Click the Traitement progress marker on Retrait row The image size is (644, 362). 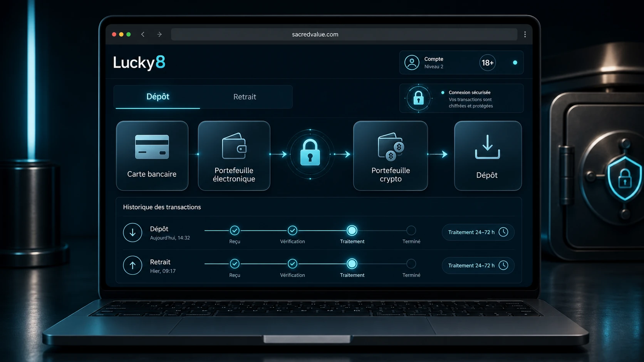click(352, 264)
